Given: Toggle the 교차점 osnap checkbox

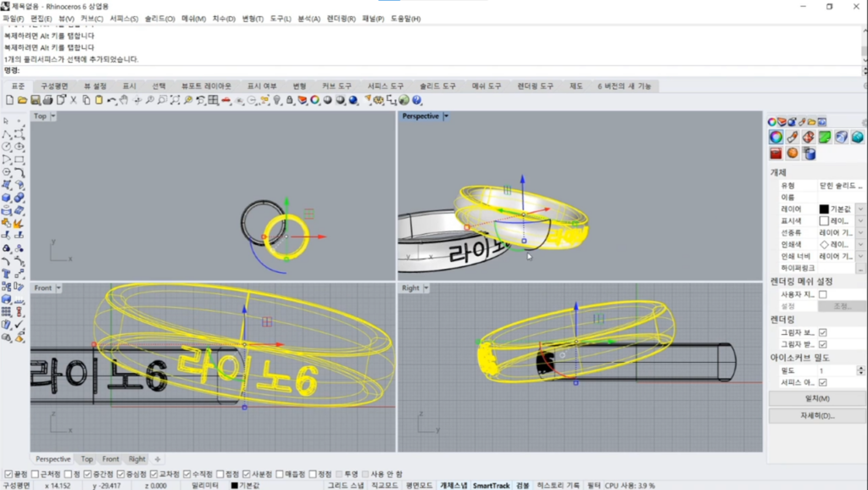Looking at the screenshot, I should coord(154,474).
